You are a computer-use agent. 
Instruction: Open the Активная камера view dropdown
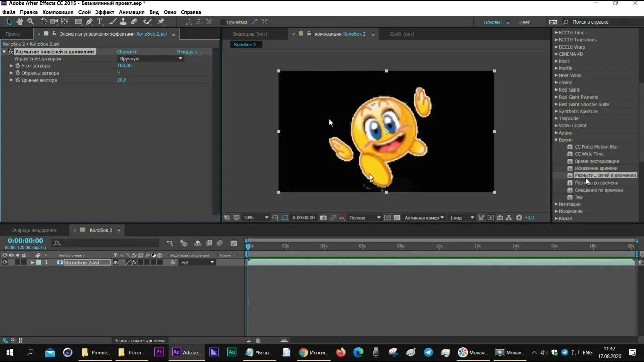[424, 218]
